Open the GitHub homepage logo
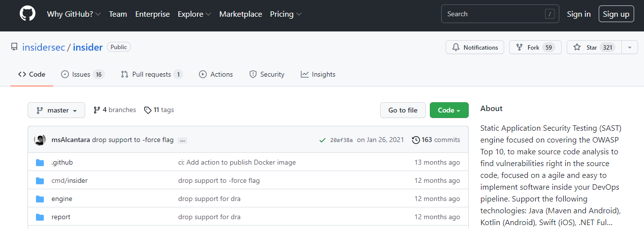The height and width of the screenshot is (229, 644). click(x=28, y=14)
